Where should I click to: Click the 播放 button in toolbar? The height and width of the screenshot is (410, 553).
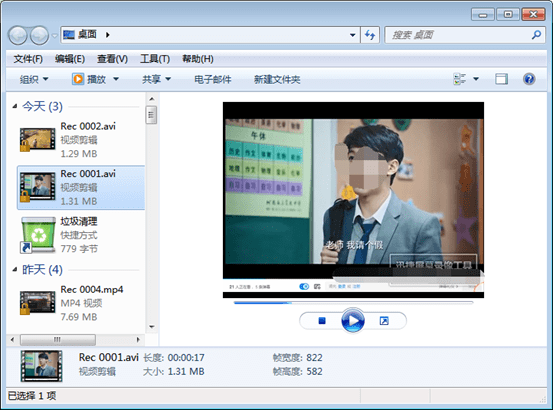89,79
